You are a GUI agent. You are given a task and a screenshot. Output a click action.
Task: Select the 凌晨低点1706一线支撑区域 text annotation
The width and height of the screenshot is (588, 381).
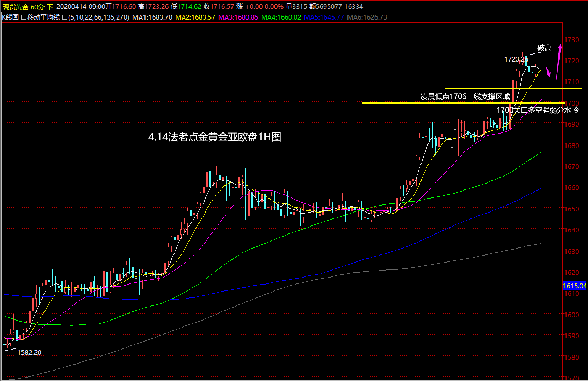[x=465, y=96]
